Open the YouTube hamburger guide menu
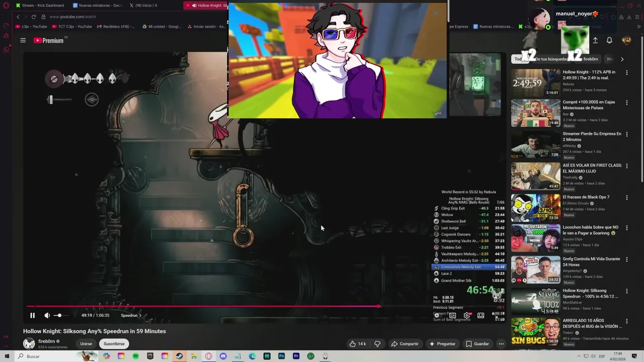The image size is (644, 362). coord(23,40)
